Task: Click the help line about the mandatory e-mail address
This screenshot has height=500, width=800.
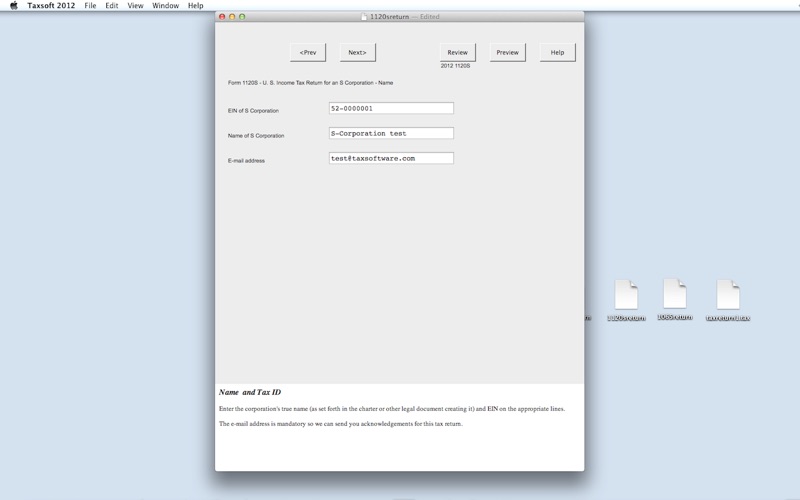Action: tap(341, 423)
